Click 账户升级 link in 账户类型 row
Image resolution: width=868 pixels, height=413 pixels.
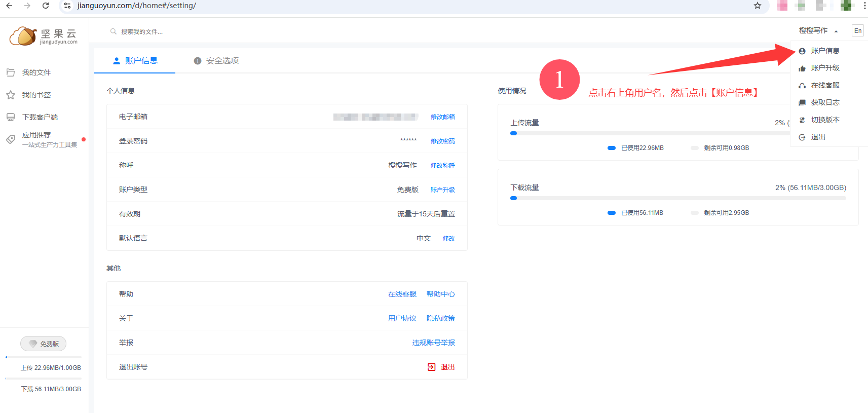click(443, 190)
